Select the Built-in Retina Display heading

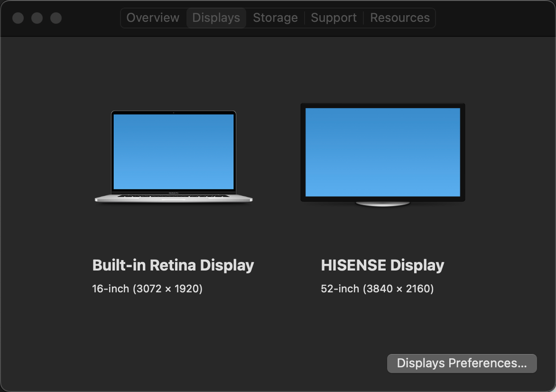[173, 265]
